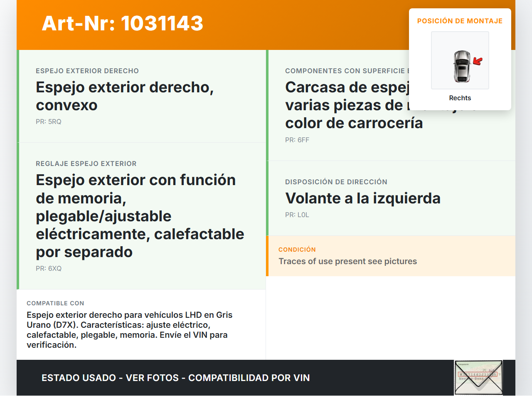Click the Rechts caption

[460, 98]
